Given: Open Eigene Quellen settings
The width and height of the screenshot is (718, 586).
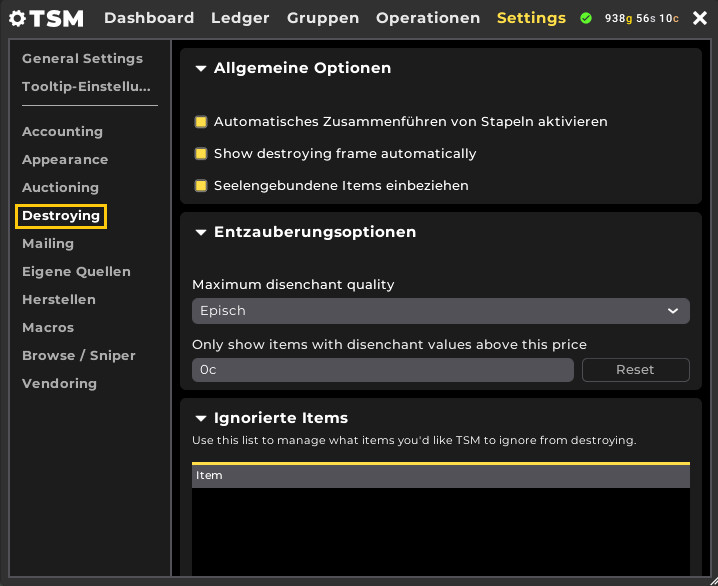Looking at the screenshot, I should [76, 271].
